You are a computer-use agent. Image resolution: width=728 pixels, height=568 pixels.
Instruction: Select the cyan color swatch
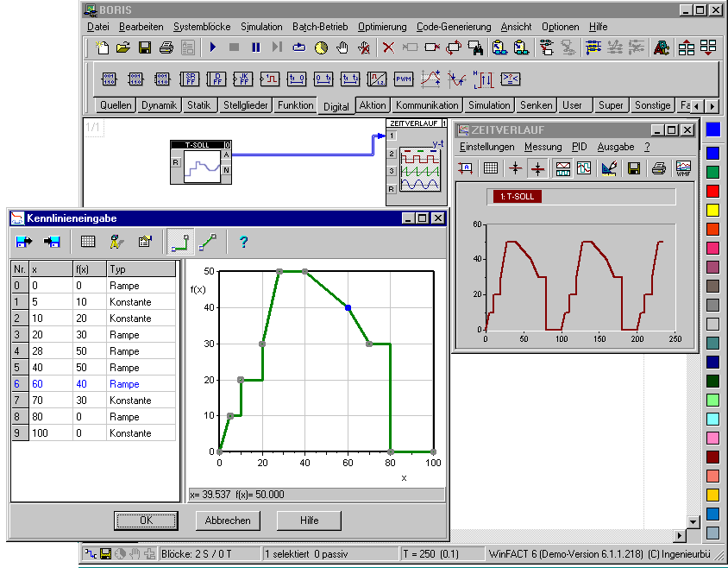pyautogui.click(x=712, y=419)
